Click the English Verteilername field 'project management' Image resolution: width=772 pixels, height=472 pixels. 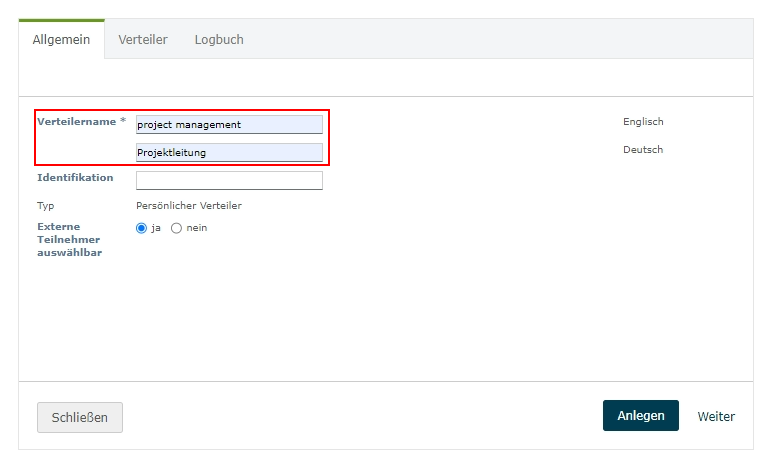pos(229,125)
